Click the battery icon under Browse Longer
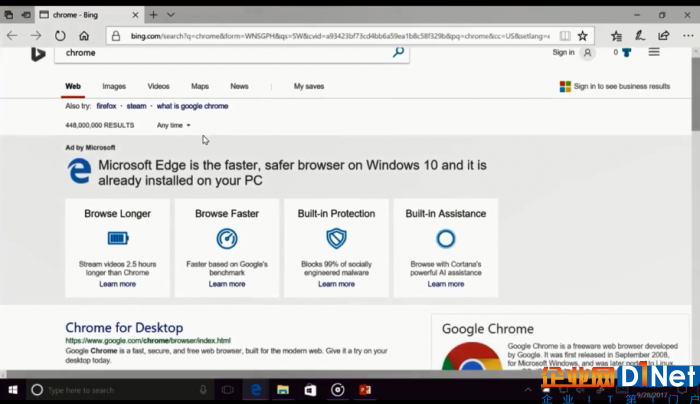The image size is (700, 404). [x=118, y=238]
